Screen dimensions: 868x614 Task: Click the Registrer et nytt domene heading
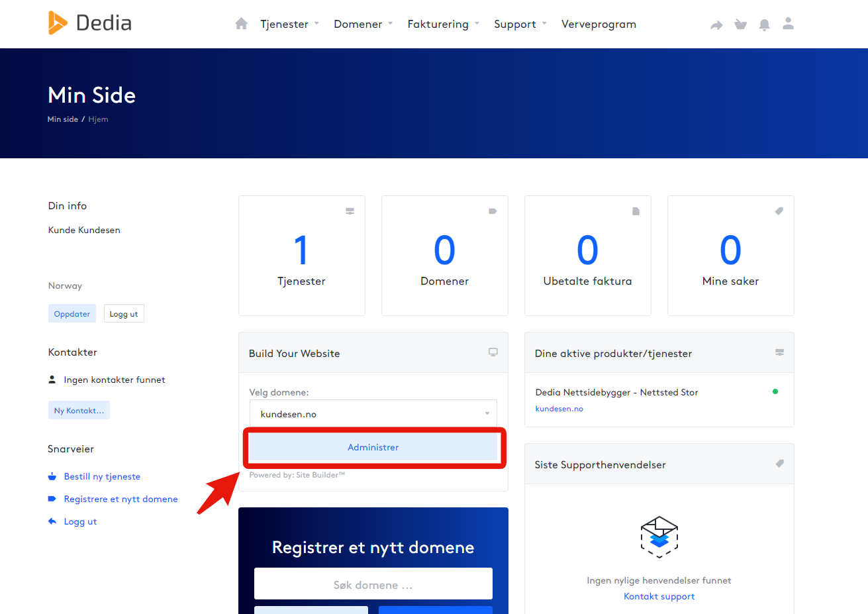click(373, 547)
